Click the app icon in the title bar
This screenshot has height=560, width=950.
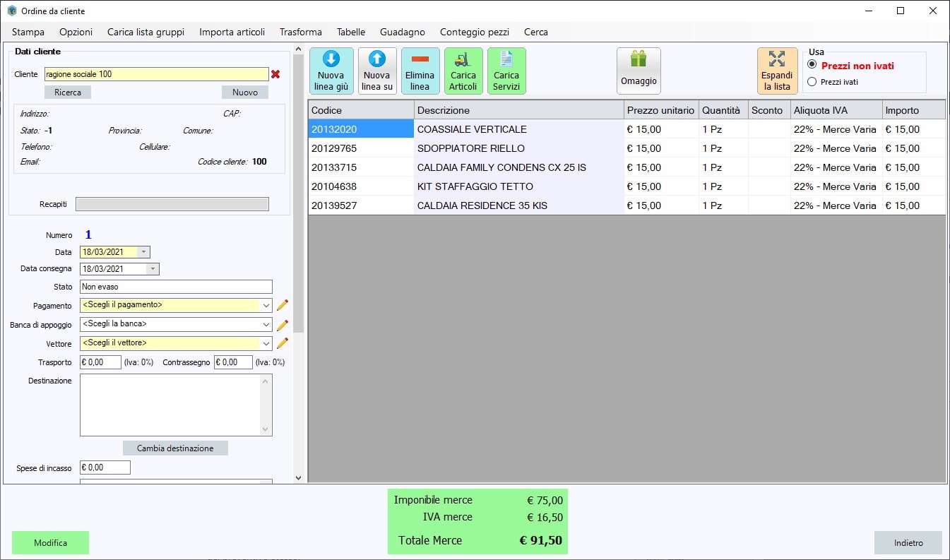(12, 11)
